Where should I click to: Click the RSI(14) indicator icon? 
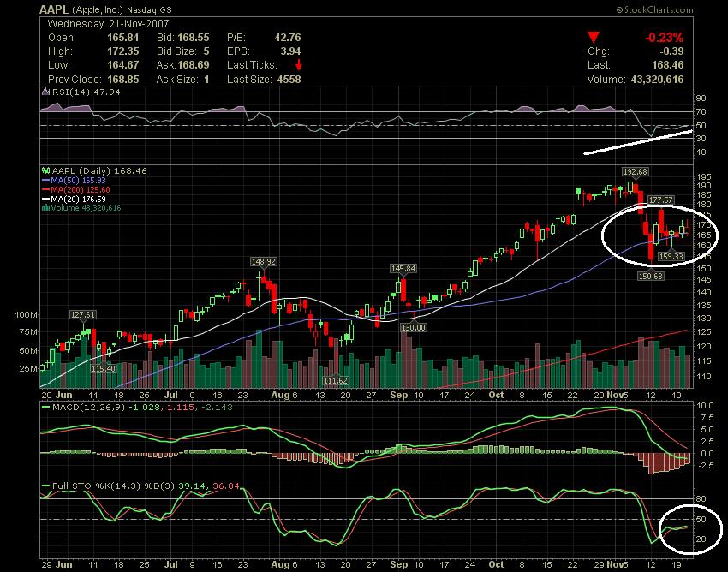click(x=45, y=92)
